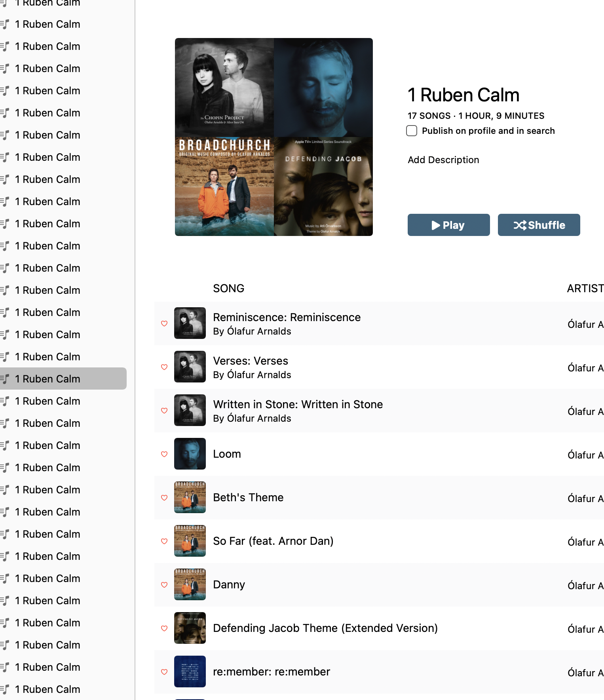The image size is (604, 700).
Task: Click the playlist cover art collage
Action: (x=274, y=137)
